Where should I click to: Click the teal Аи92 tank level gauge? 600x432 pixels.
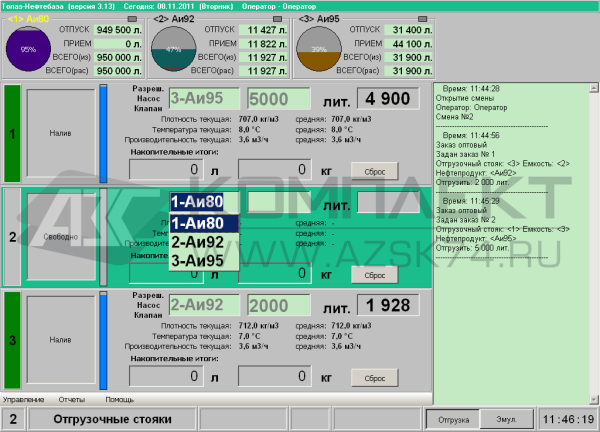pyautogui.click(x=173, y=49)
